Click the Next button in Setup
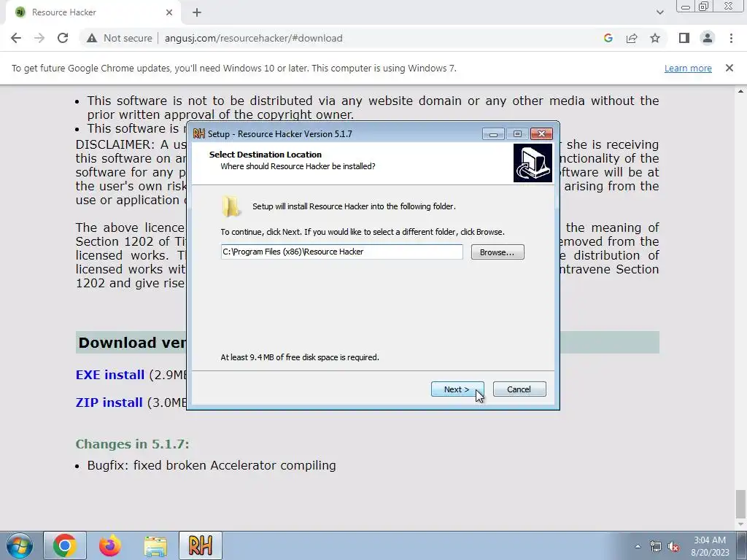 457,389
